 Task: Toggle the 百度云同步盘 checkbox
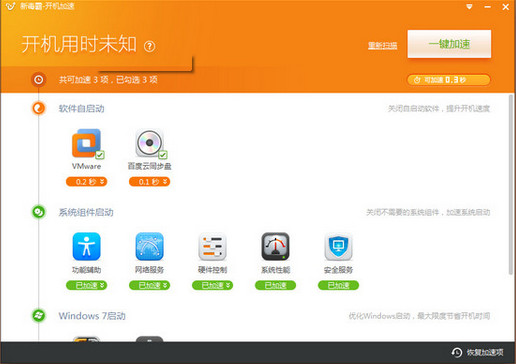[x=163, y=155]
